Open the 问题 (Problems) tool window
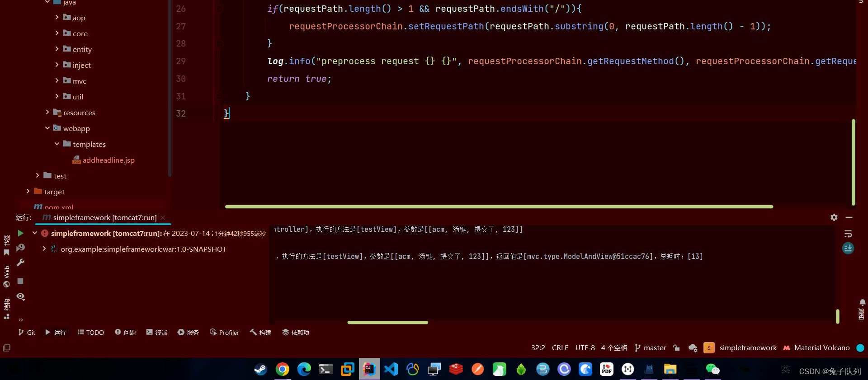This screenshot has height=380, width=868. pos(125,332)
